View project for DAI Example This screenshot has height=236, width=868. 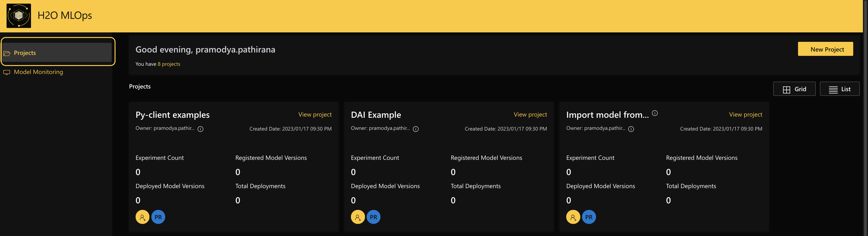530,115
